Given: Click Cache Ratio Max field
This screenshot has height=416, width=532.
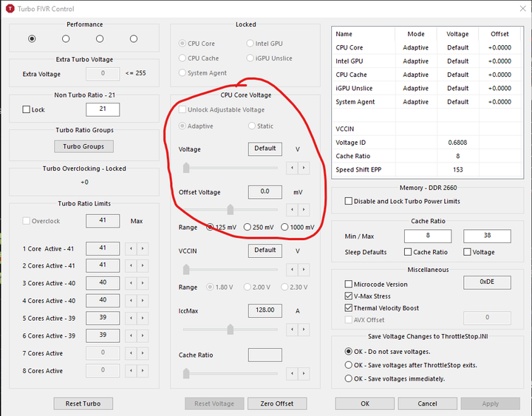Looking at the screenshot, I should (487, 236).
